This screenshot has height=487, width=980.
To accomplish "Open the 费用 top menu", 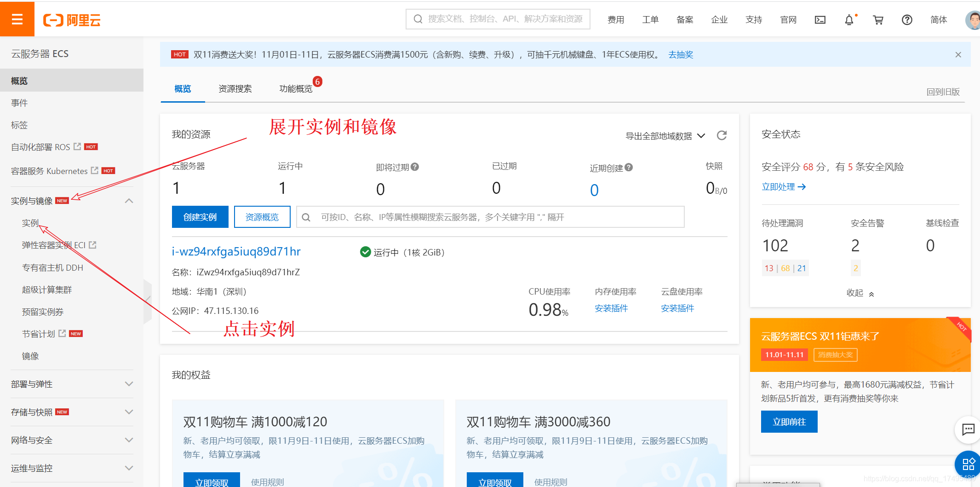I will point(616,20).
